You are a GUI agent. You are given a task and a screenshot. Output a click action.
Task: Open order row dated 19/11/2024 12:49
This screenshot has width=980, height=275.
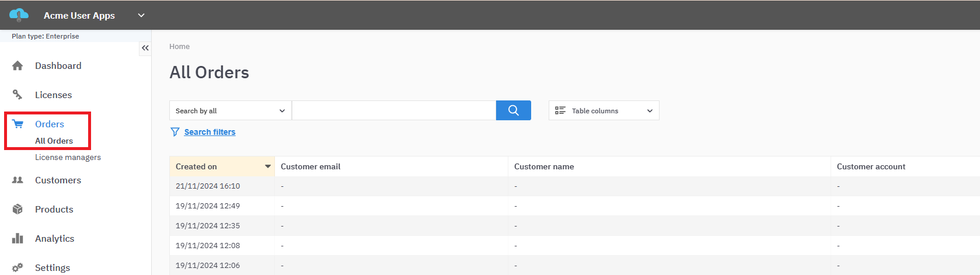tap(208, 206)
